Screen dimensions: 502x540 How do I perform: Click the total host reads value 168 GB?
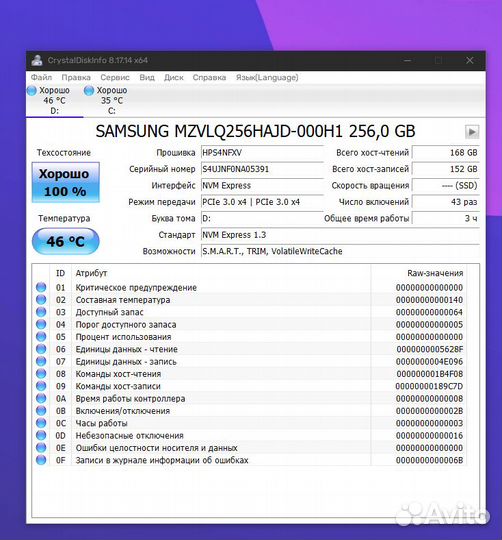[446, 153]
